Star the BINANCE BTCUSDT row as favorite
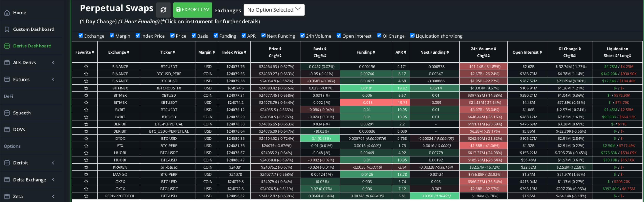 [x=86, y=67]
